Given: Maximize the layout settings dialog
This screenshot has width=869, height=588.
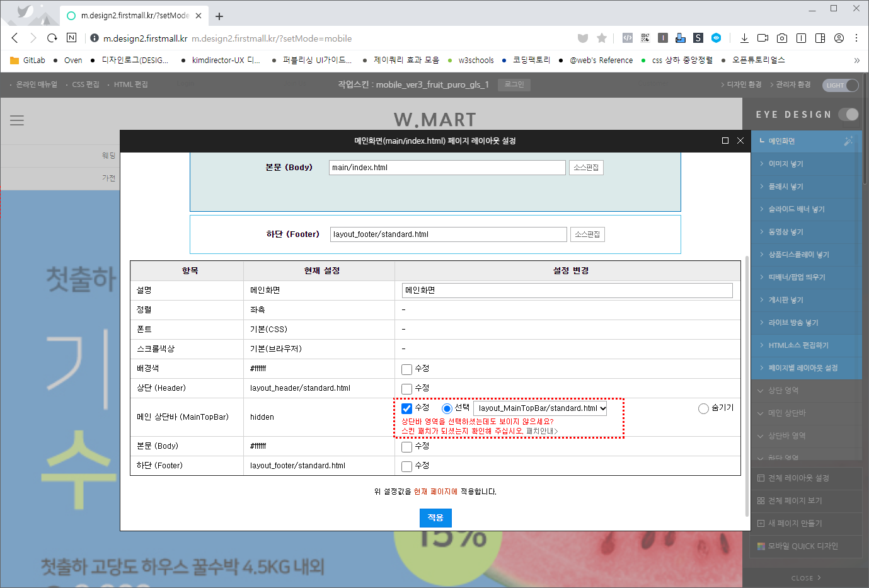Looking at the screenshot, I should click(x=725, y=141).
